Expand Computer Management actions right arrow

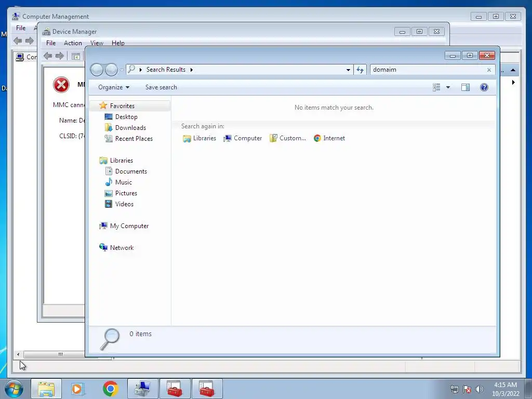click(513, 83)
